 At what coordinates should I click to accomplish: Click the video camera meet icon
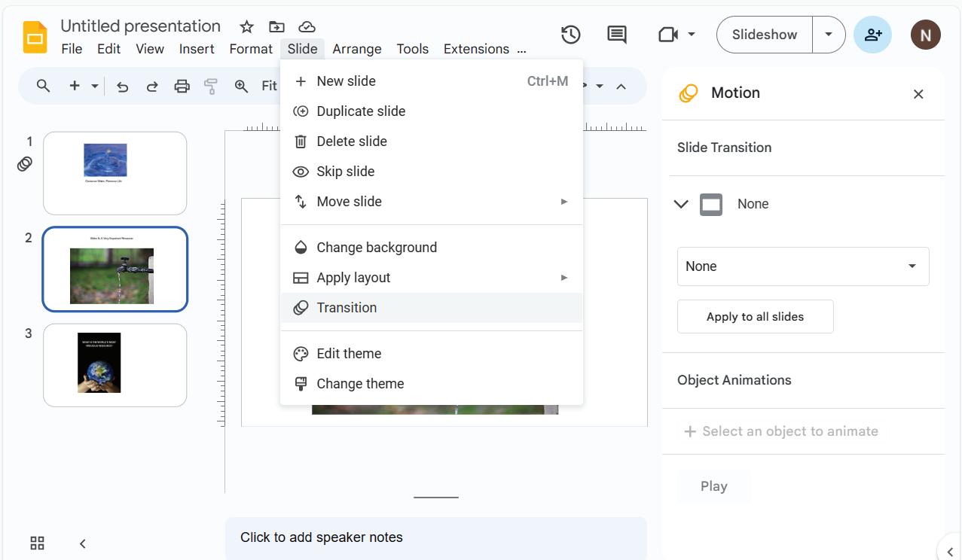667,35
